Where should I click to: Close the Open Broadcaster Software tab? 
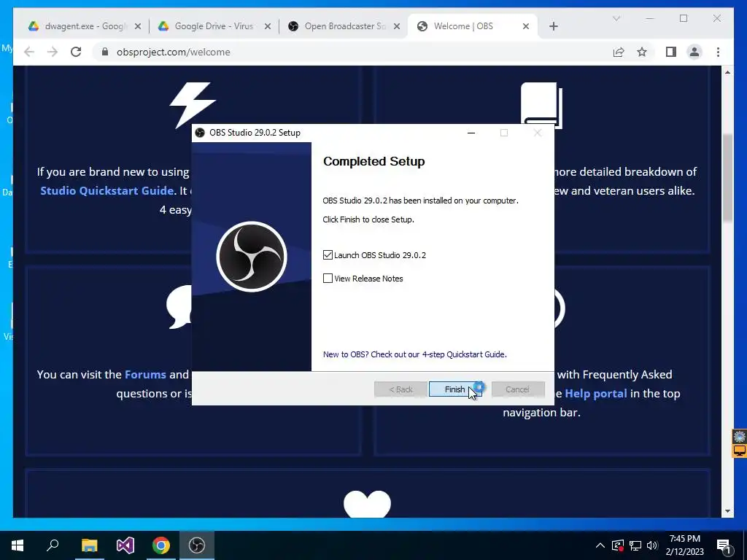(396, 26)
